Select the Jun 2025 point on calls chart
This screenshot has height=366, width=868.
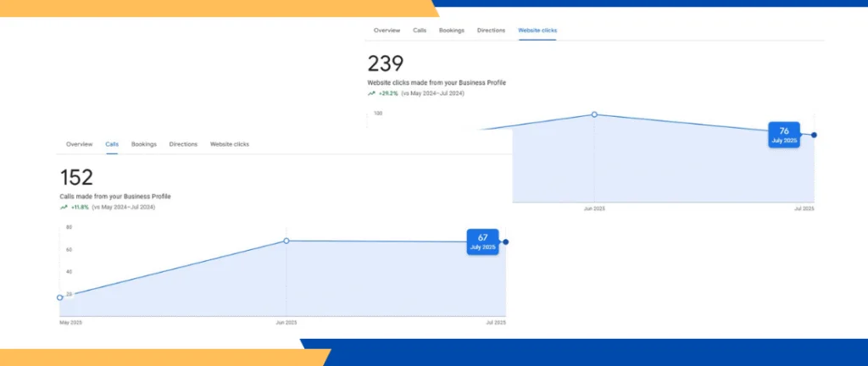pos(287,241)
